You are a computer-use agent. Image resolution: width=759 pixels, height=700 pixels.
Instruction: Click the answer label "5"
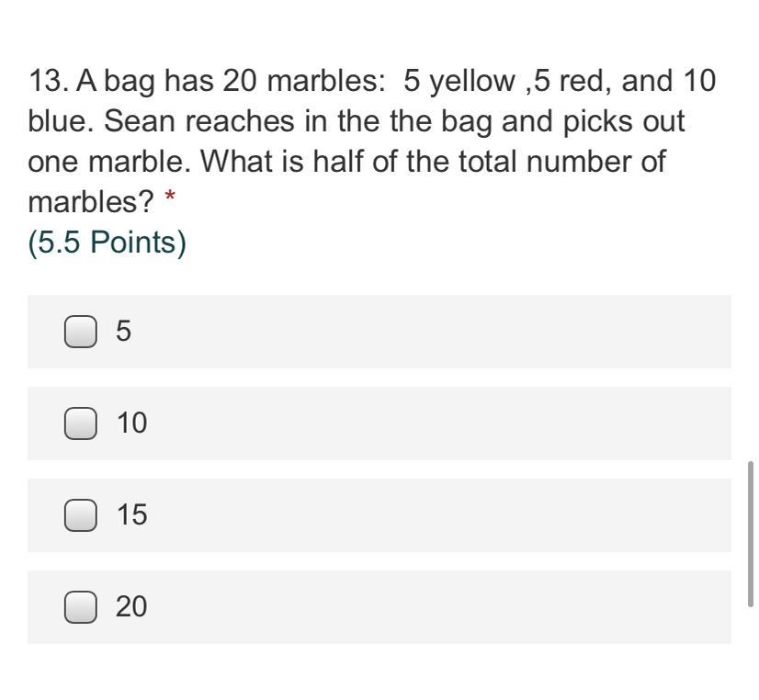[124, 332]
